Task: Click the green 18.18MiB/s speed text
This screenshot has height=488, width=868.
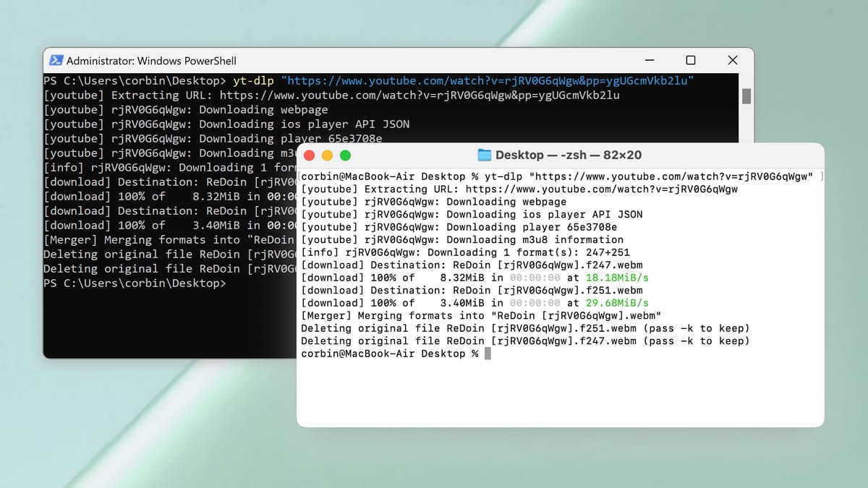Action: coord(617,278)
